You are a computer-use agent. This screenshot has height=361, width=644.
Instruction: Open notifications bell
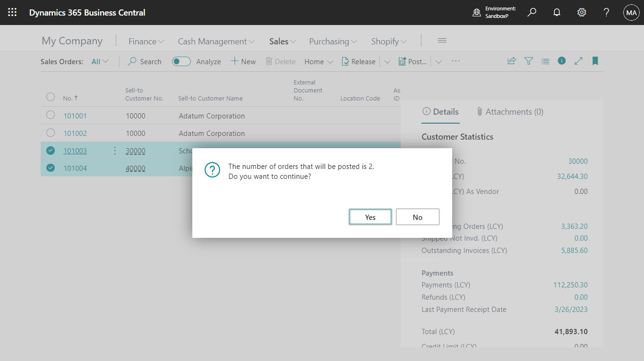557,12
